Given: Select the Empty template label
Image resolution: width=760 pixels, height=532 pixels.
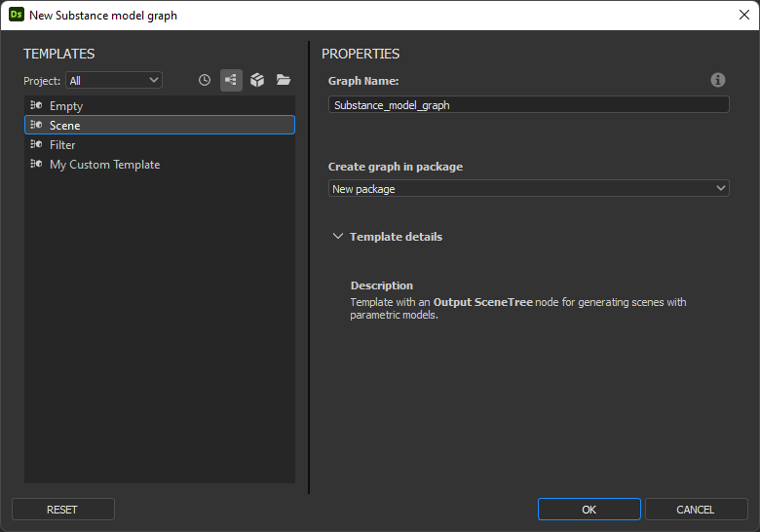Looking at the screenshot, I should click(66, 106).
